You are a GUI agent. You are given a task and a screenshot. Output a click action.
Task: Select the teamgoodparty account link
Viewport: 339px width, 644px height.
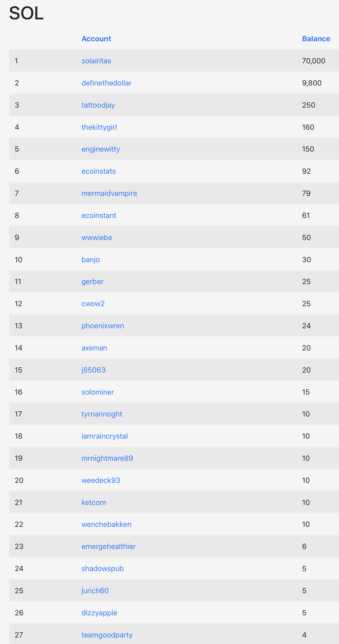107,635
